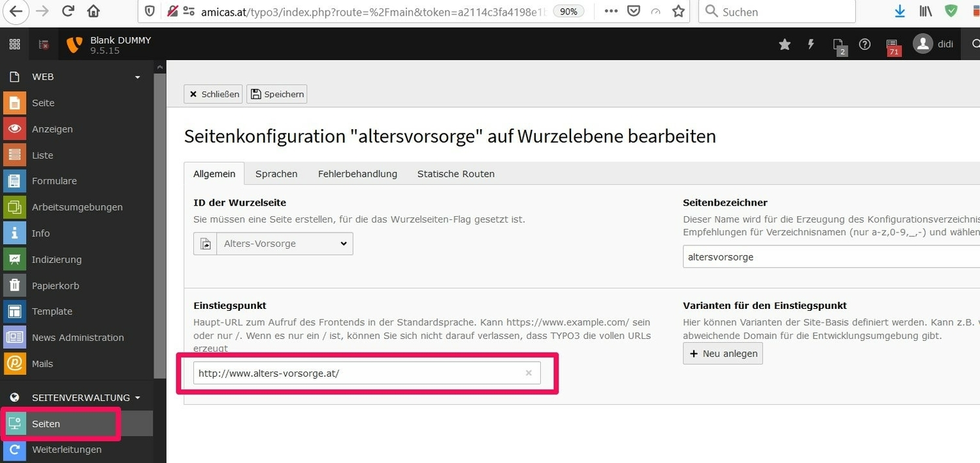980x463 pixels.
Task: Click the 90% zoom indicator
Action: pos(569,11)
